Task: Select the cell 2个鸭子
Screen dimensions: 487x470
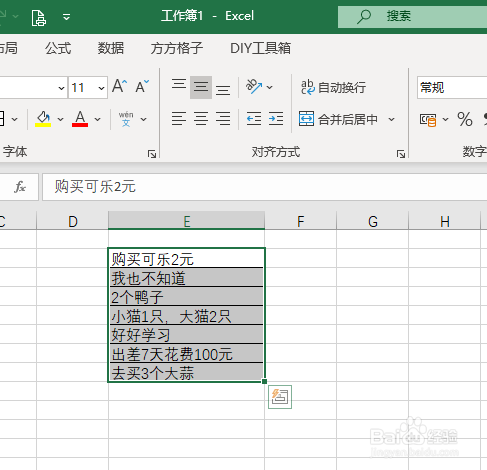Action: click(186, 296)
